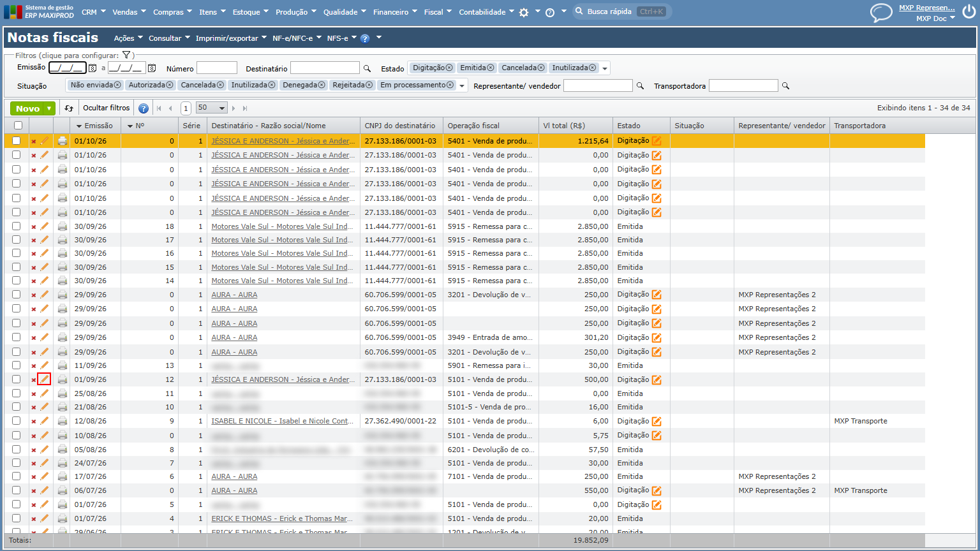The width and height of the screenshot is (980, 551).
Task: Select the checkbox for invoice number 12
Action: point(17,379)
